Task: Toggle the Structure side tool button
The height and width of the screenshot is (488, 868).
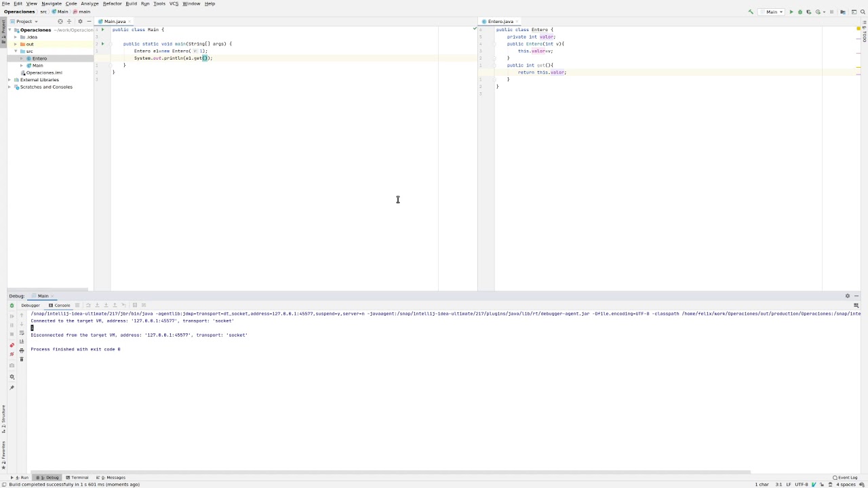Action: pos(3,419)
